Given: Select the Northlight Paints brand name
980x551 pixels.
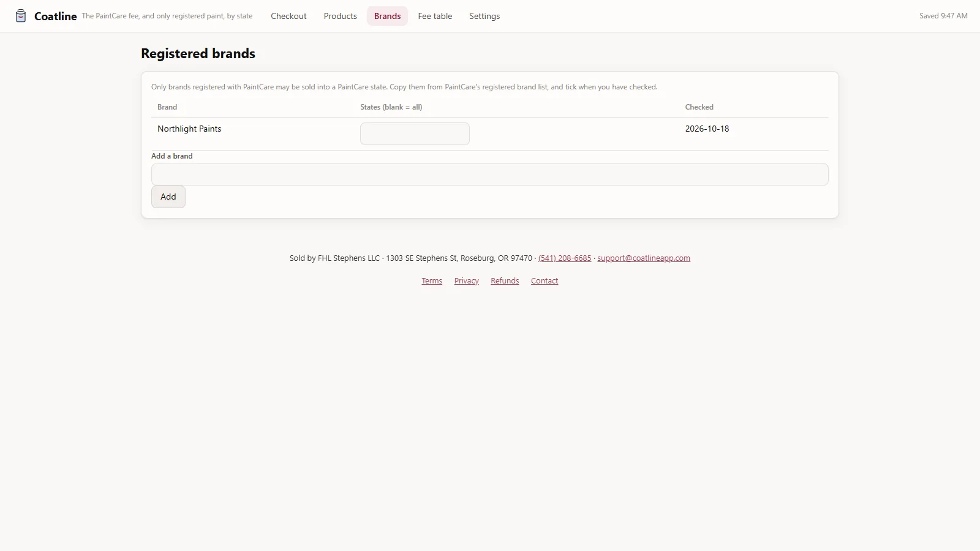Looking at the screenshot, I should 189,129.
